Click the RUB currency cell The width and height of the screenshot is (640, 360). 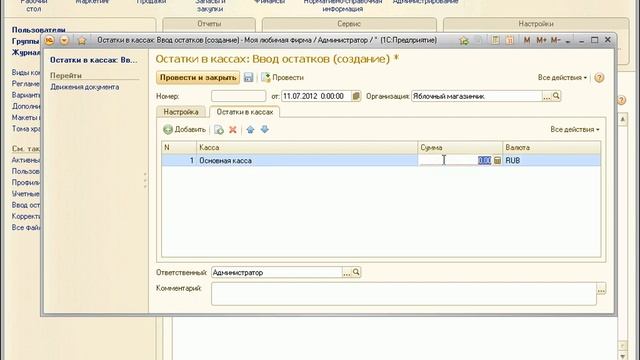coord(551,160)
